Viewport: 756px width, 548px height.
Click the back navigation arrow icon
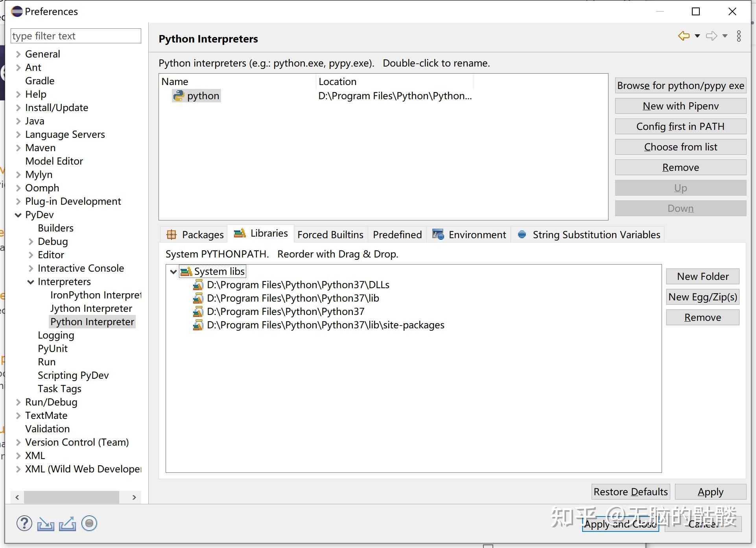click(684, 36)
